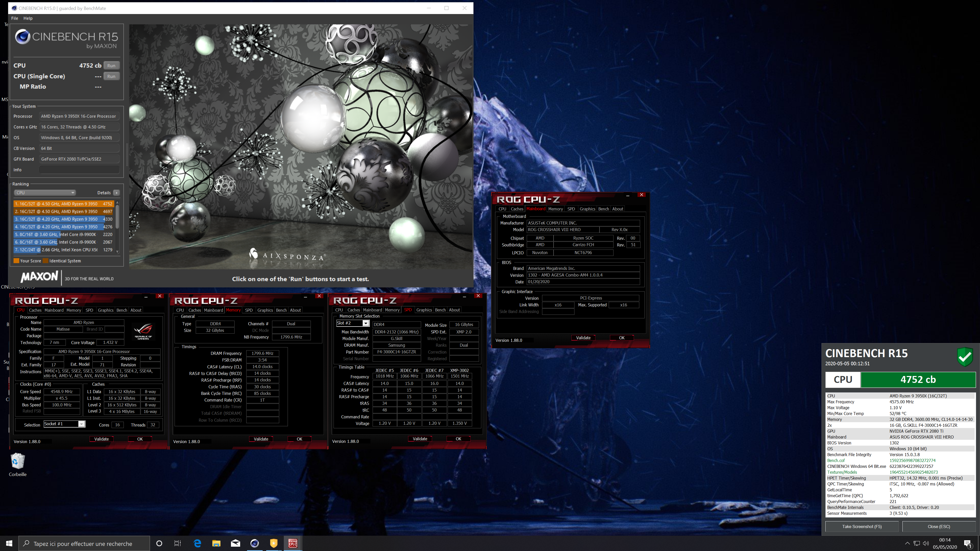980x551 pixels.
Task: Open File Explorer from the taskbar
Action: [216, 543]
